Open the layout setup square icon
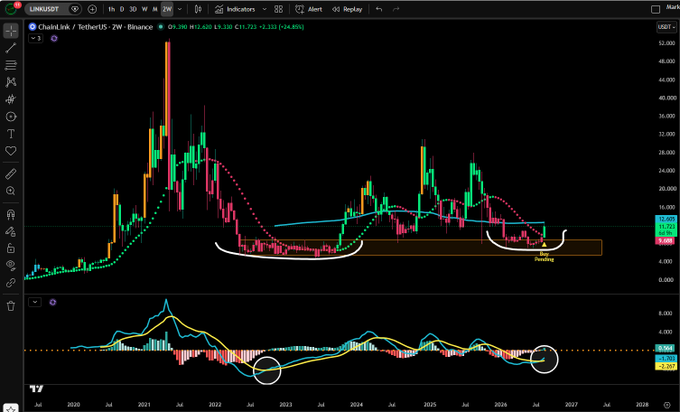Screen dimensions: 680x412 pos(656,9)
